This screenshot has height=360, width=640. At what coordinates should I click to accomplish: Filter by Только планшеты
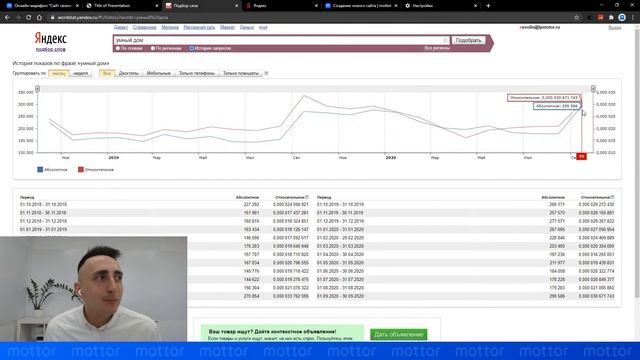pyautogui.click(x=241, y=73)
